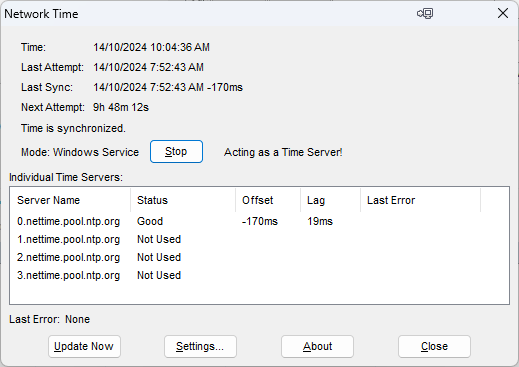The image size is (519, 367).
Task: Select the 3.nettime.pool.ntp.org server row
Action: 259,275
